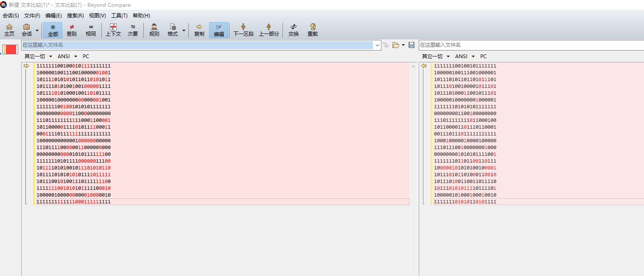Image resolution: width=644 pixels, height=276 pixels.
Task: Click the 交换 swap sides icon
Action: 294,30
